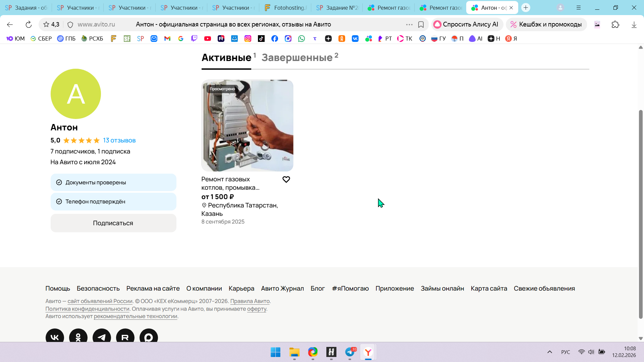
Task: Open the downloads arrow icon
Action: point(634,24)
